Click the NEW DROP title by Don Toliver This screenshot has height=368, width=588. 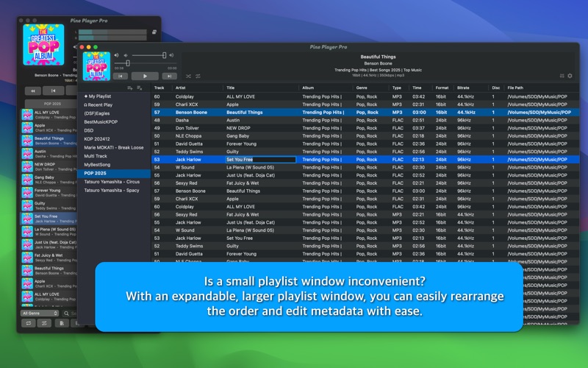[x=238, y=128]
